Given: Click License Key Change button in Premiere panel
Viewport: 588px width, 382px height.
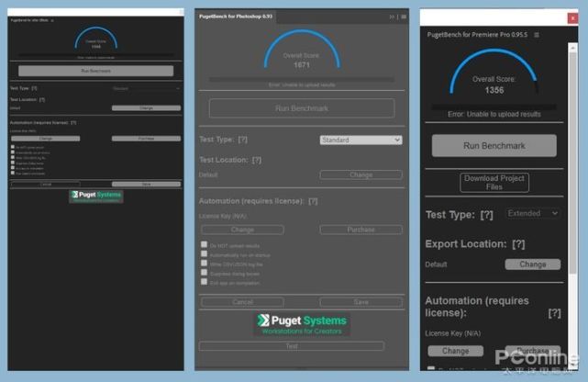Looking at the screenshot, I should coord(456,351).
